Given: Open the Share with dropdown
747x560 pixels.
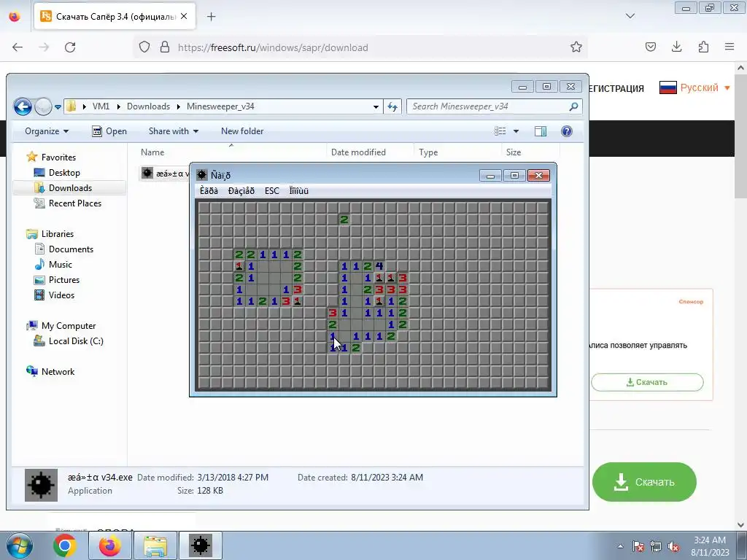Looking at the screenshot, I should 174,131.
